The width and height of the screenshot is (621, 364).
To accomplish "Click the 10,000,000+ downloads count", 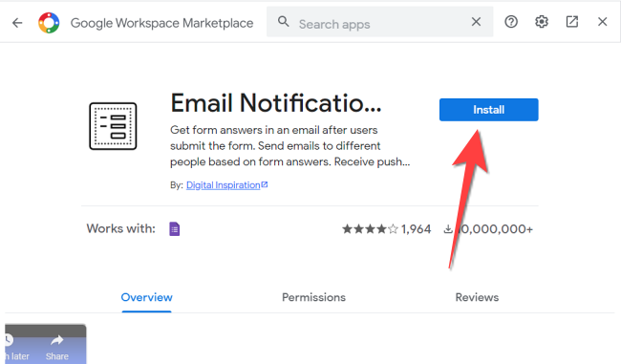I will 488,229.
